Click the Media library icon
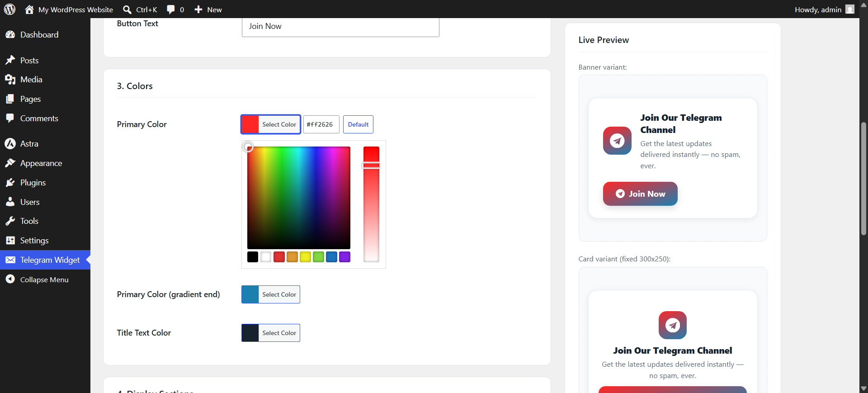This screenshot has width=868, height=393. (x=10, y=80)
